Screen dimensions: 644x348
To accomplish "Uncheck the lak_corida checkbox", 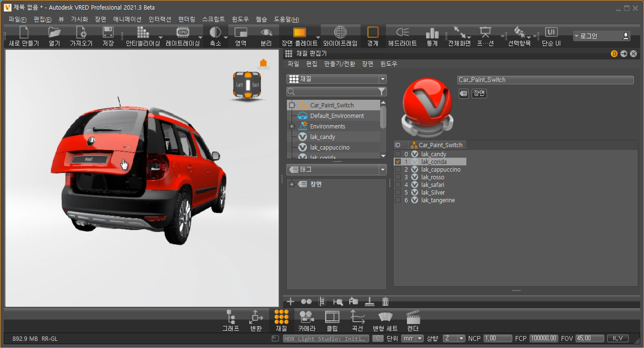I will 398,162.
